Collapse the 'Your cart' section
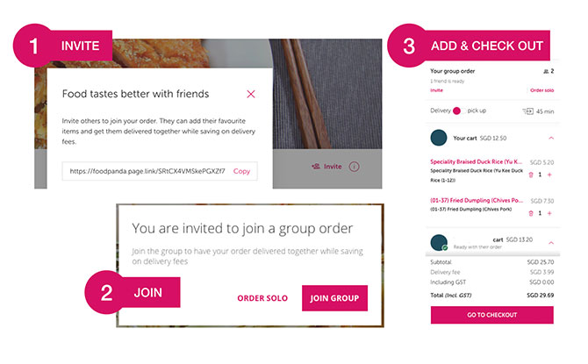This screenshot has width=588, height=364. pos(549,139)
